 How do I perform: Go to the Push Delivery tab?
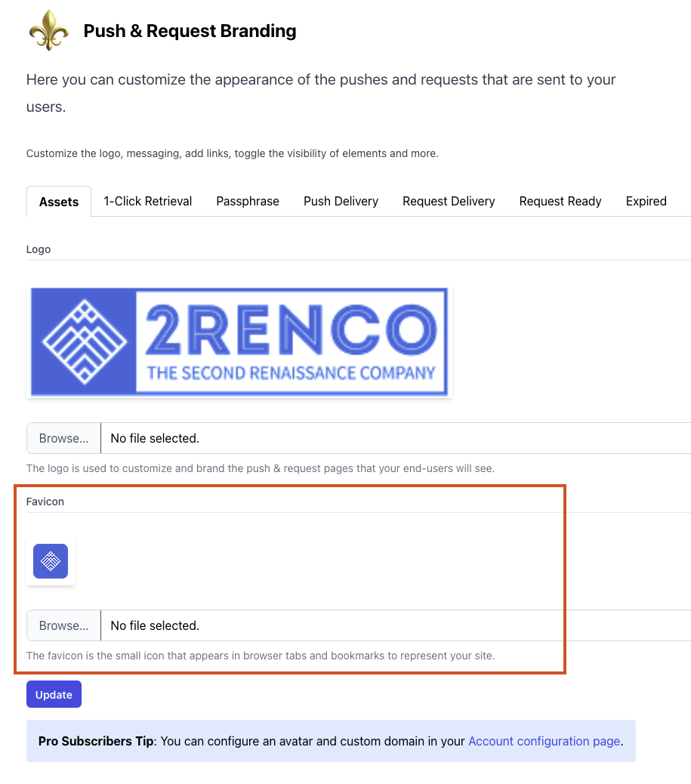pos(341,202)
